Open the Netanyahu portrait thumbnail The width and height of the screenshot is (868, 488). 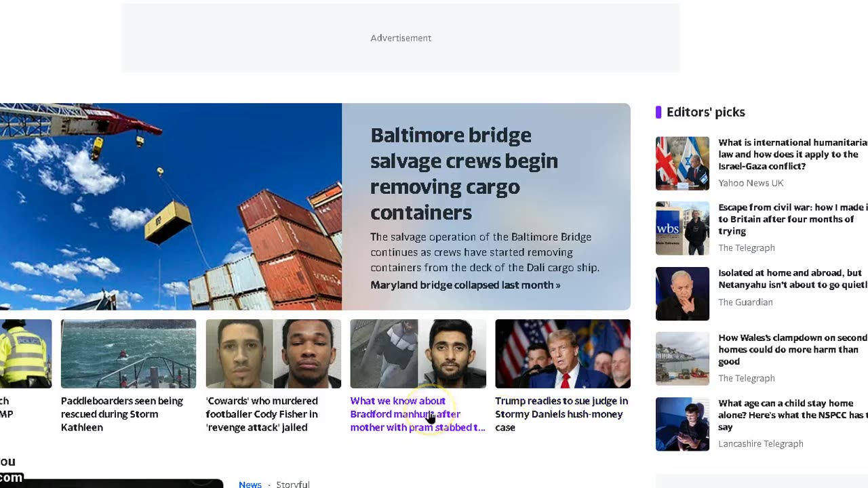click(x=682, y=293)
